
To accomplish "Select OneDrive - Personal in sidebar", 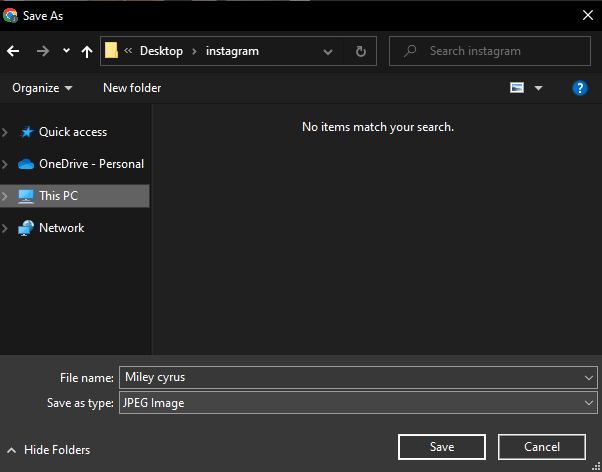I will coord(91,164).
